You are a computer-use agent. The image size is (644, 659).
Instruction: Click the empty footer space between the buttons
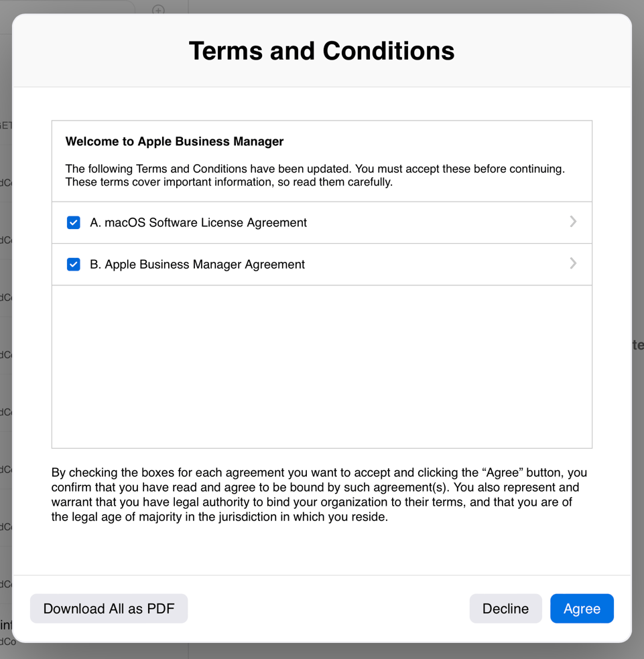point(328,609)
